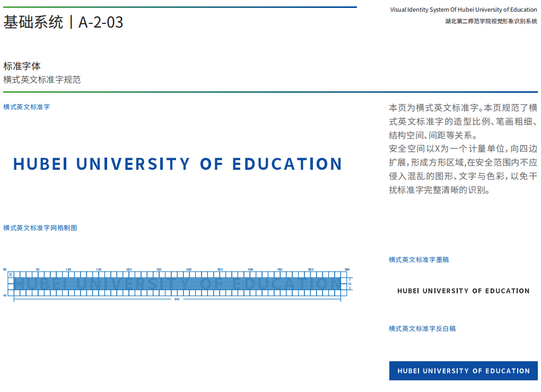Click the 0X tick at the grid's start
This screenshot has height=392, width=541.
click(5, 269)
